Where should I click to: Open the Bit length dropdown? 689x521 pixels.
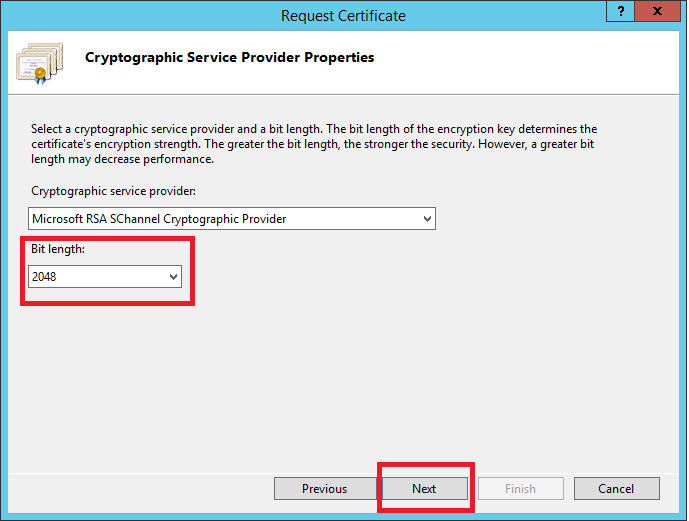[105, 276]
